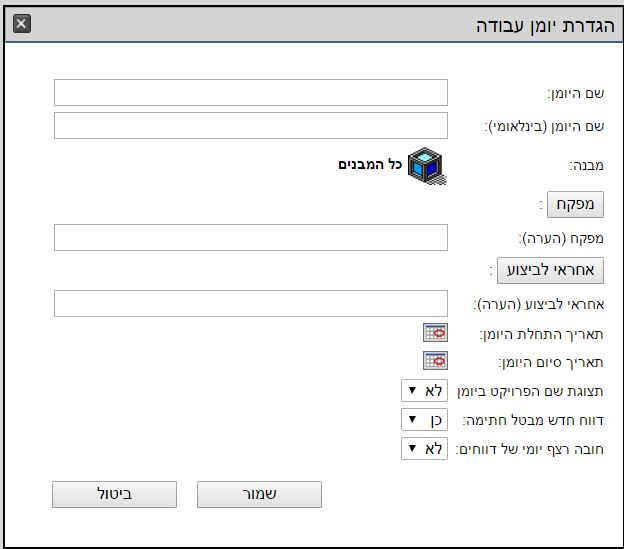Click the שם היומן (בינלאומי) input field
Viewport: 624px width, 549px height.
(x=251, y=126)
